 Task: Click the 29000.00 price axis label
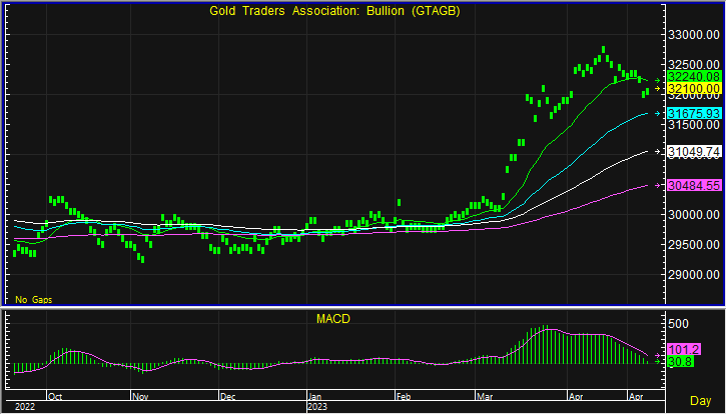point(694,275)
